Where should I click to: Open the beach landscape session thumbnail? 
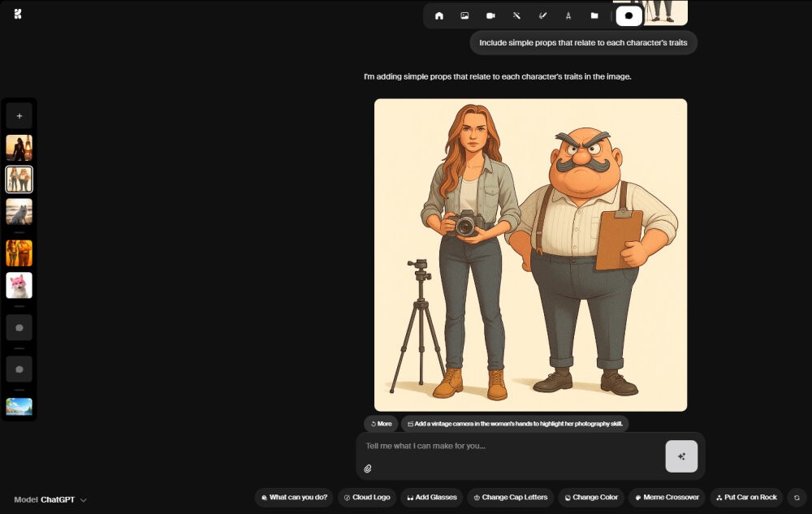point(19,407)
